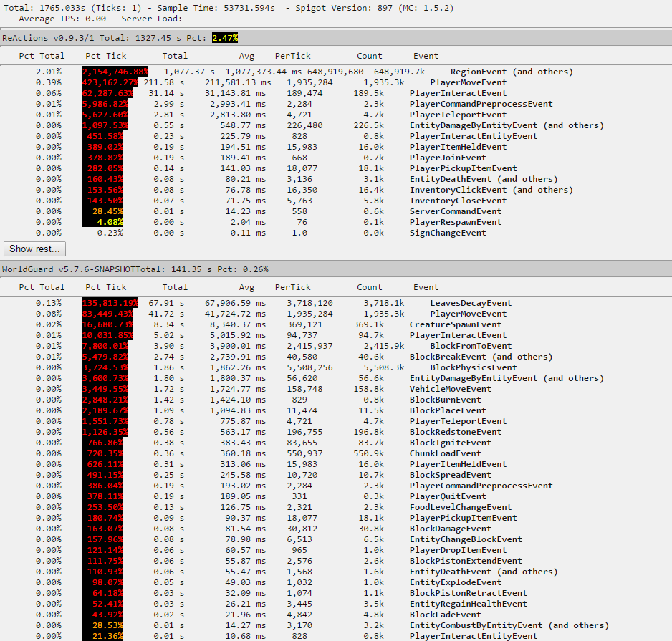Click the BlockRedstoneEvent entry
This screenshot has width=672, height=641.
[x=456, y=432]
